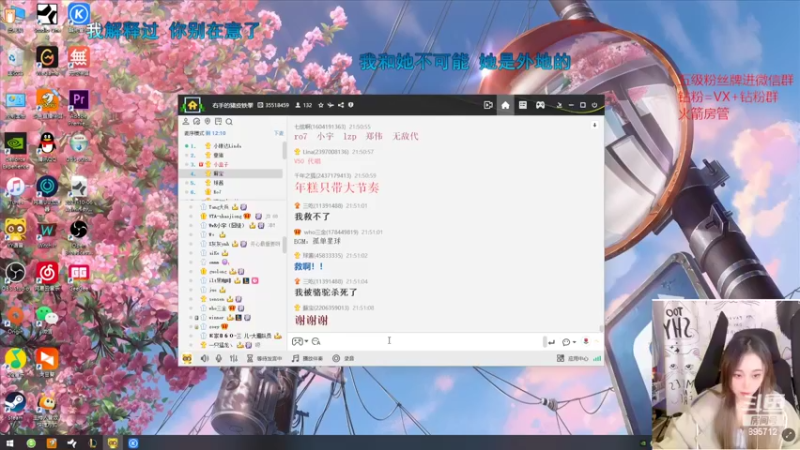The image size is (800, 450).
Task: Select mic queue user Ro7
Action: 217,192
